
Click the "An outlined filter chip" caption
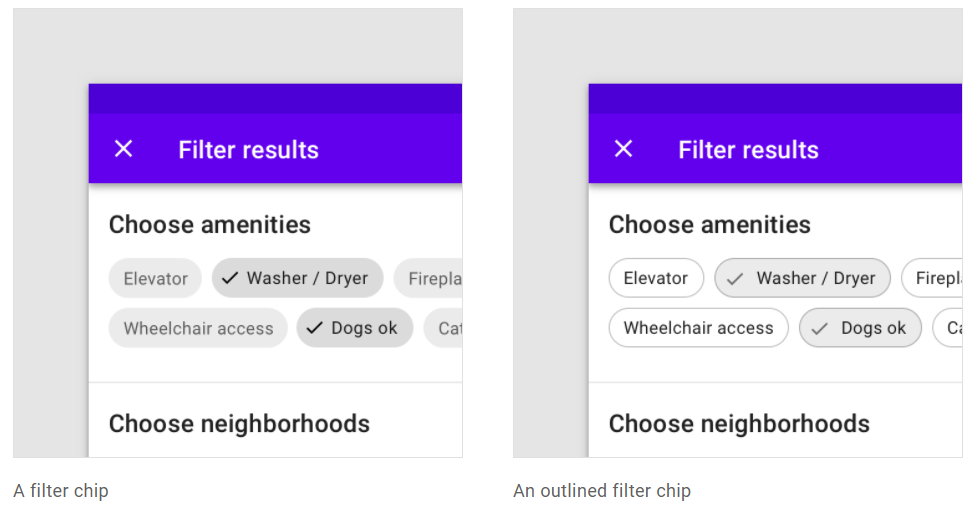602,491
